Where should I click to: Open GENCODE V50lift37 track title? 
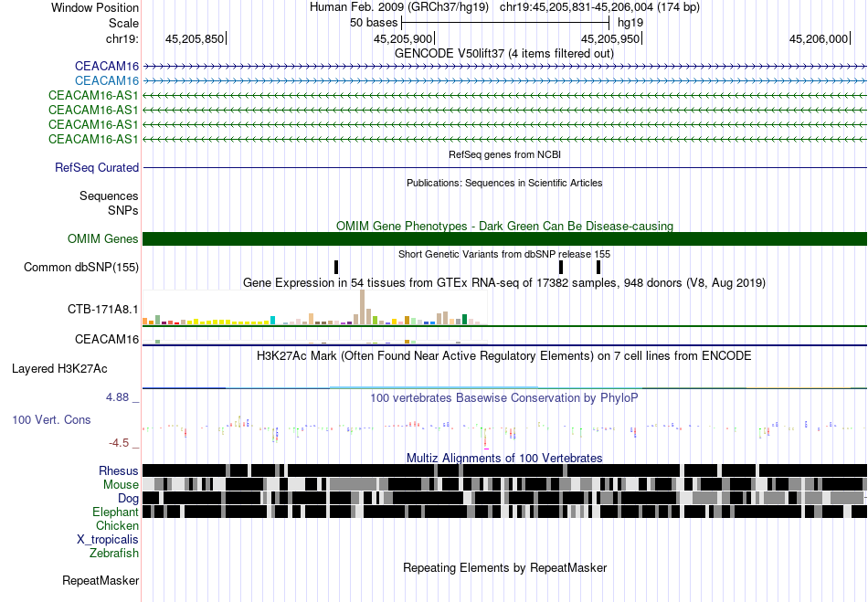point(504,54)
